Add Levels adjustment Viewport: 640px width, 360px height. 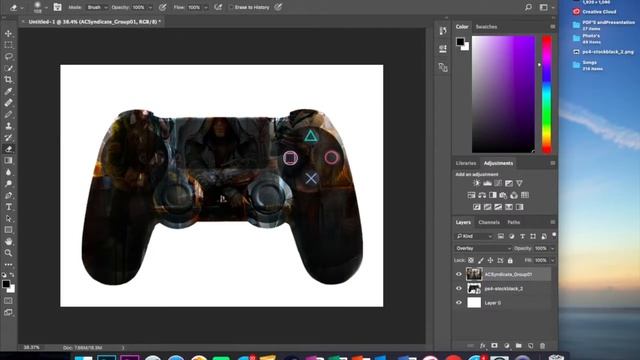pyautogui.click(x=487, y=183)
